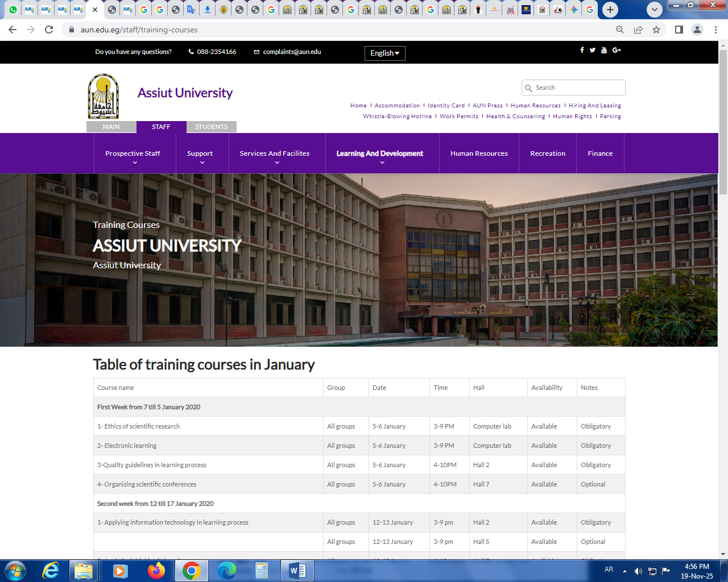
Task: Expand the Prospective Staff menu
Action: 133,154
